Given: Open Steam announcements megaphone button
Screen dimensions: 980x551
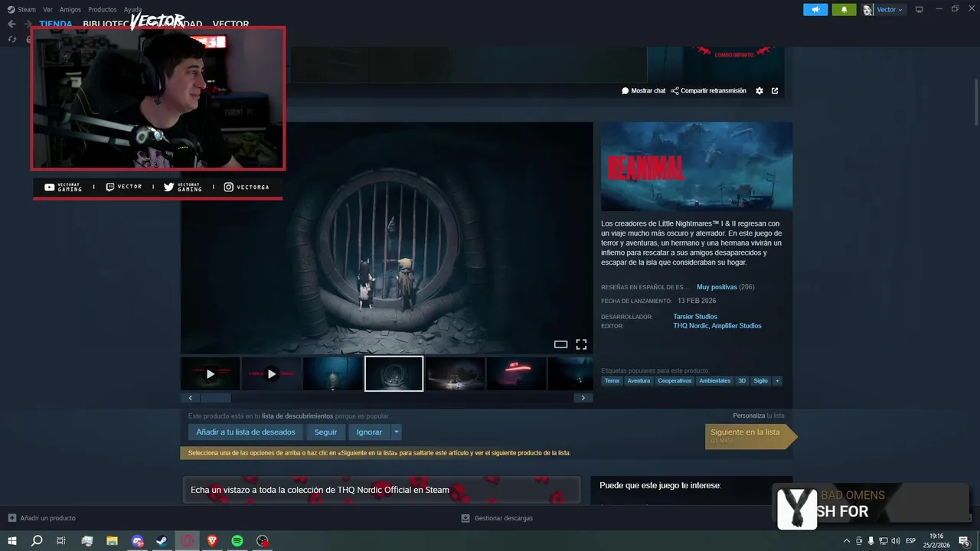Looking at the screenshot, I should pos(815,9).
